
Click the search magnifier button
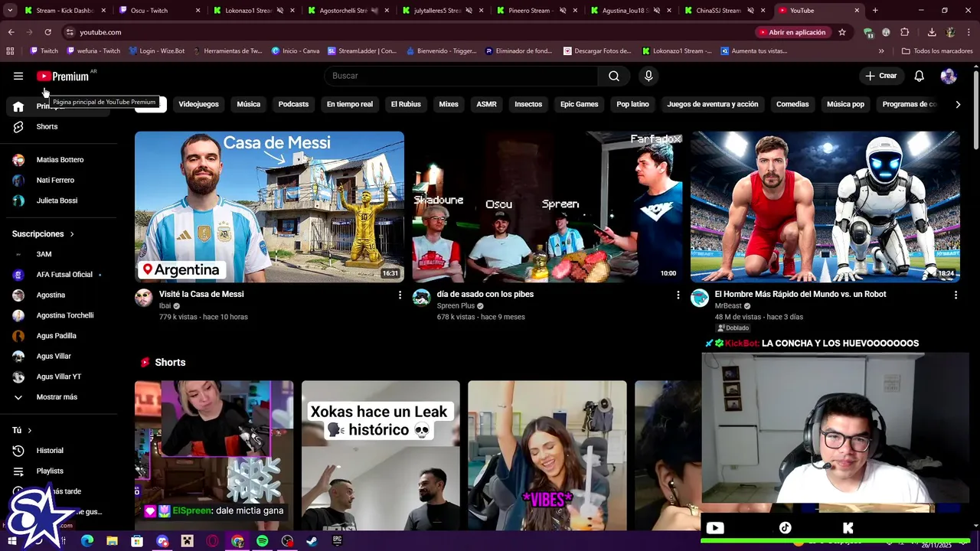pyautogui.click(x=614, y=76)
